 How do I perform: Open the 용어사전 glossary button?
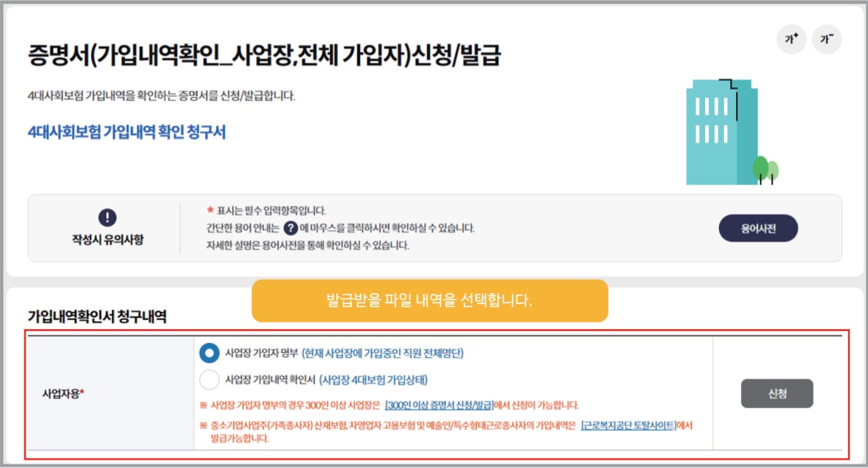click(758, 228)
